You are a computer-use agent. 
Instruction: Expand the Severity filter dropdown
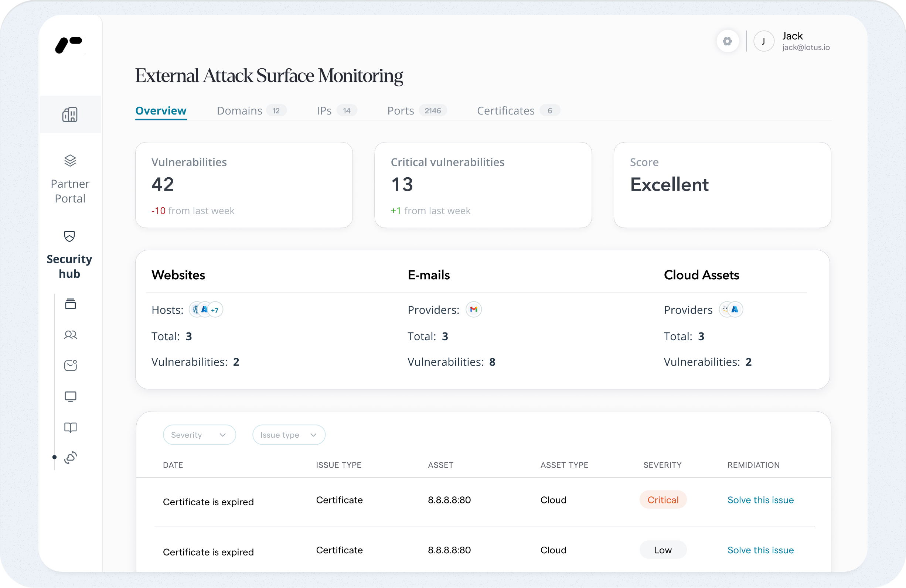pyautogui.click(x=199, y=435)
